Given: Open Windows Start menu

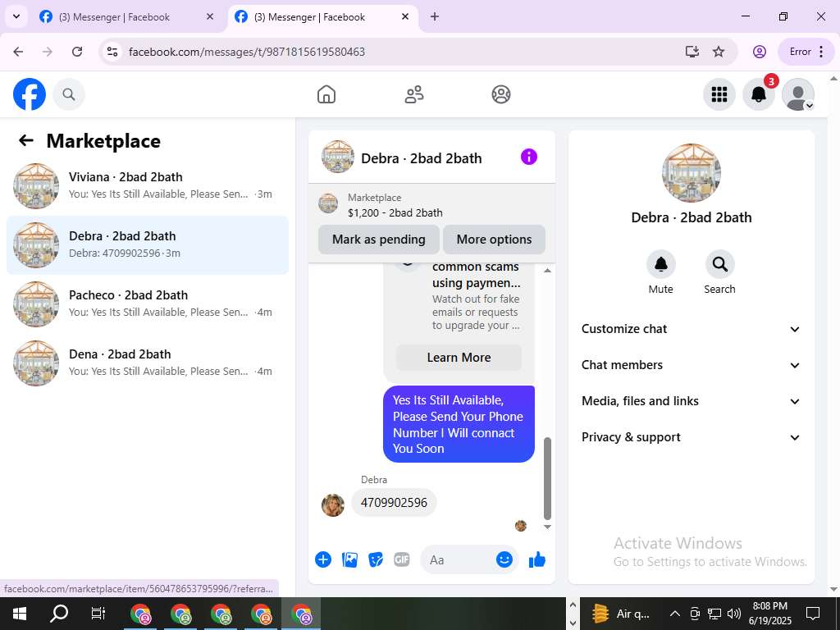Looking at the screenshot, I should (20, 614).
